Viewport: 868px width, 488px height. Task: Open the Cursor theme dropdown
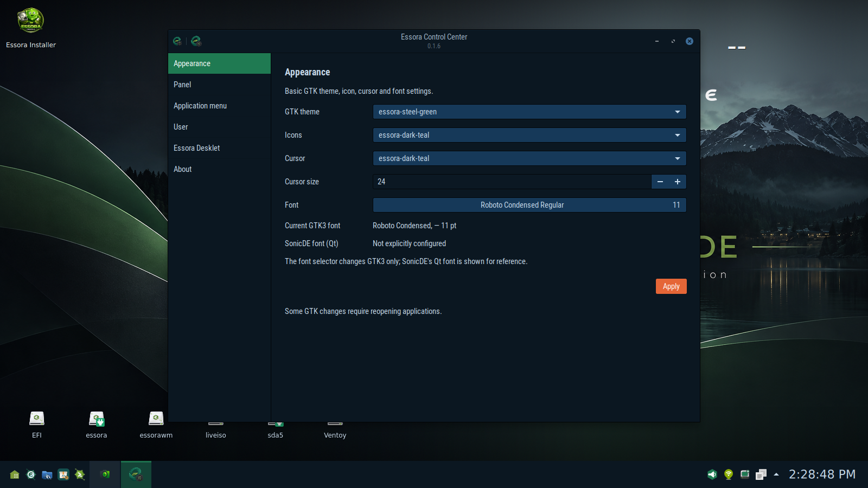(x=529, y=158)
